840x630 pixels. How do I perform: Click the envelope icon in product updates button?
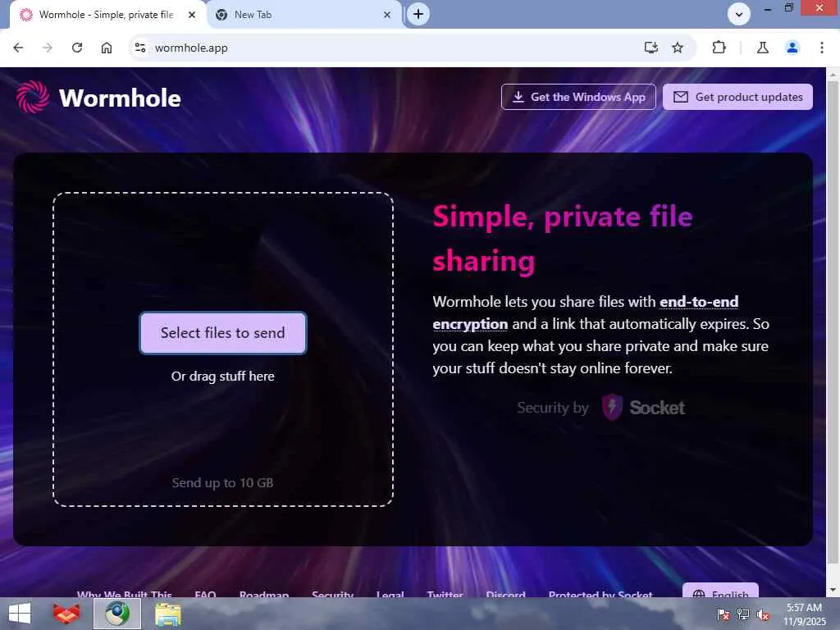click(x=680, y=97)
